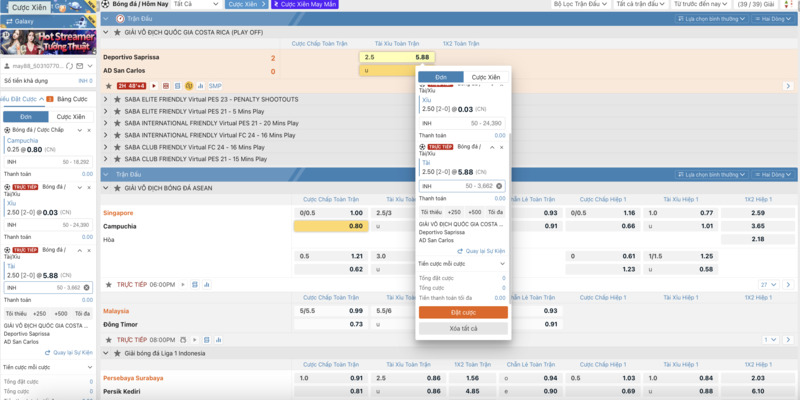
Task: Click the orange Đặt cược button
Action: (x=463, y=312)
